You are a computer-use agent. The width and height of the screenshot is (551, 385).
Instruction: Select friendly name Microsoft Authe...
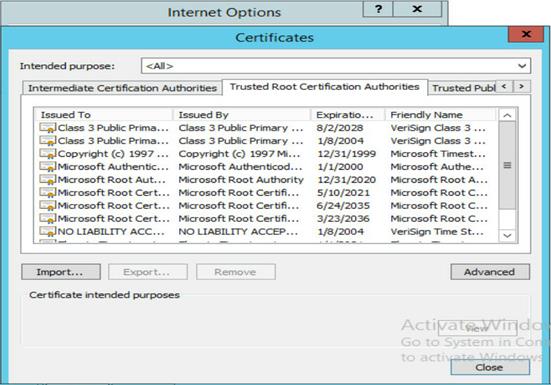tap(437, 167)
